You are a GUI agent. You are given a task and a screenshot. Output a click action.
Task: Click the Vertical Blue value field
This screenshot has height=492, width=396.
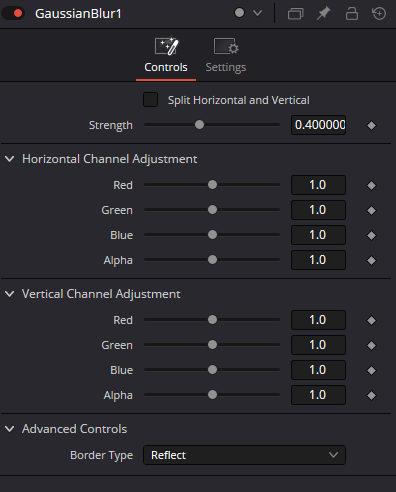318,370
